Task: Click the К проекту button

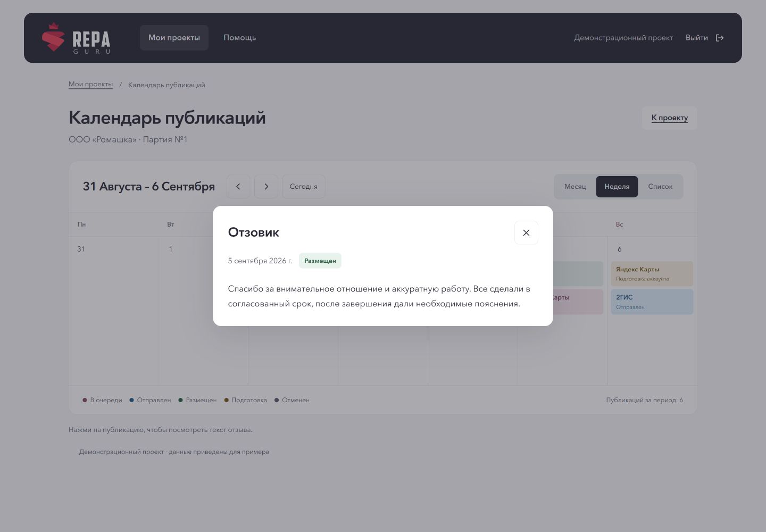Action: point(669,118)
